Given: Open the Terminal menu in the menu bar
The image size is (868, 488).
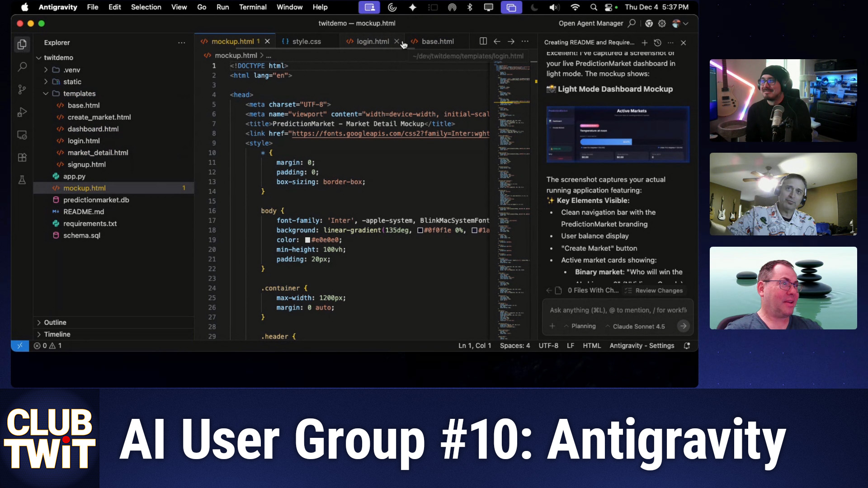Looking at the screenshot, I should (253, 7).
